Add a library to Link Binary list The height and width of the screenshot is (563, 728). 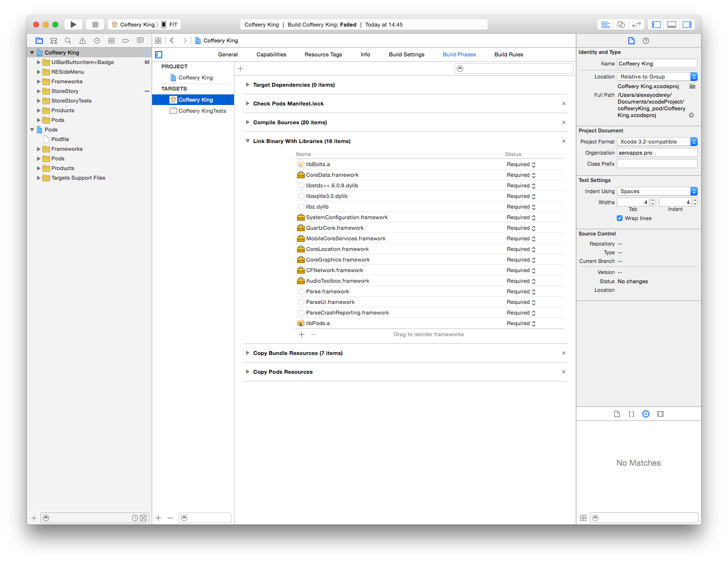pyautogui.click(x=302, y=335)
